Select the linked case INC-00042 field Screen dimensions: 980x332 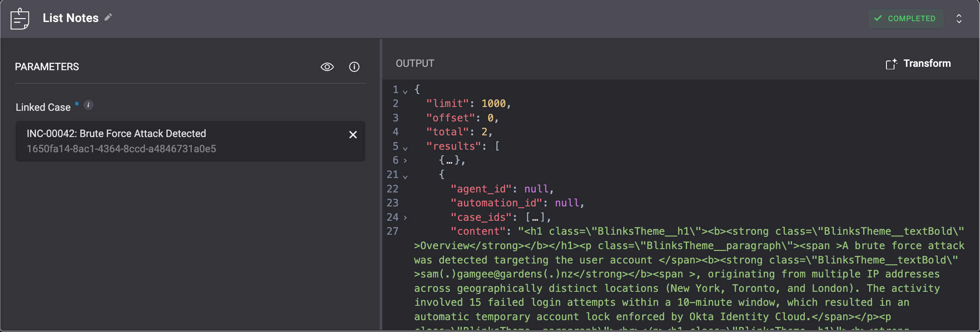click(x=190, y=141)
